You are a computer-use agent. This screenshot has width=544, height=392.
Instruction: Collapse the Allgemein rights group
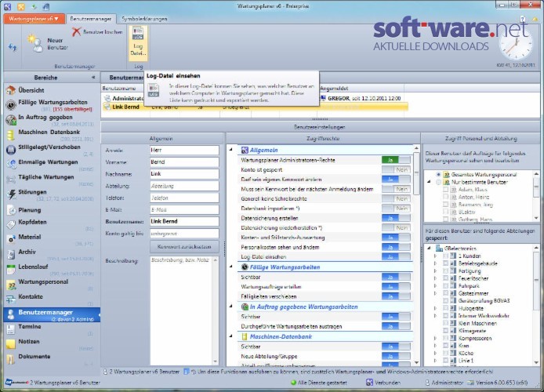coord(231,150)
